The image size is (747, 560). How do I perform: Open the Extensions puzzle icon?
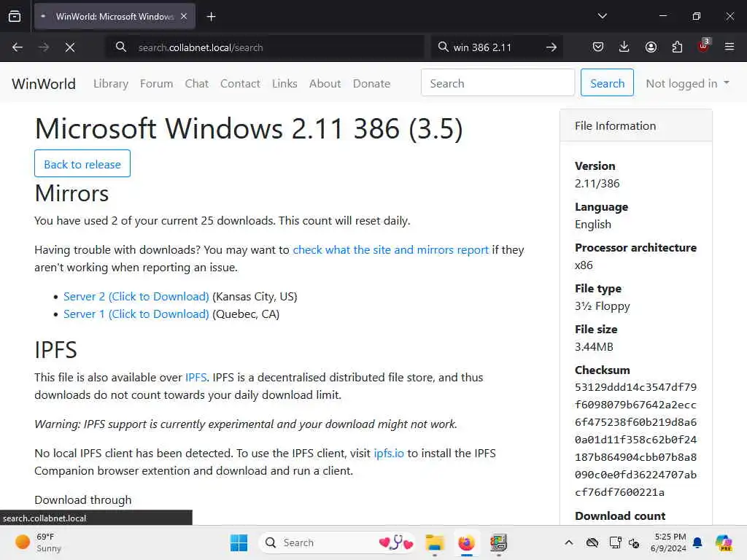click(677, 47)
